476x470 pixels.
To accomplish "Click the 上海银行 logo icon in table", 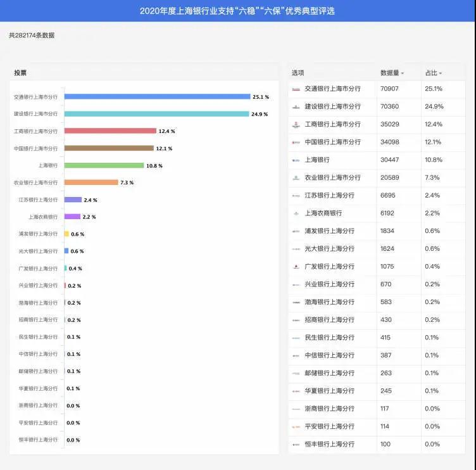I will 296,160.
